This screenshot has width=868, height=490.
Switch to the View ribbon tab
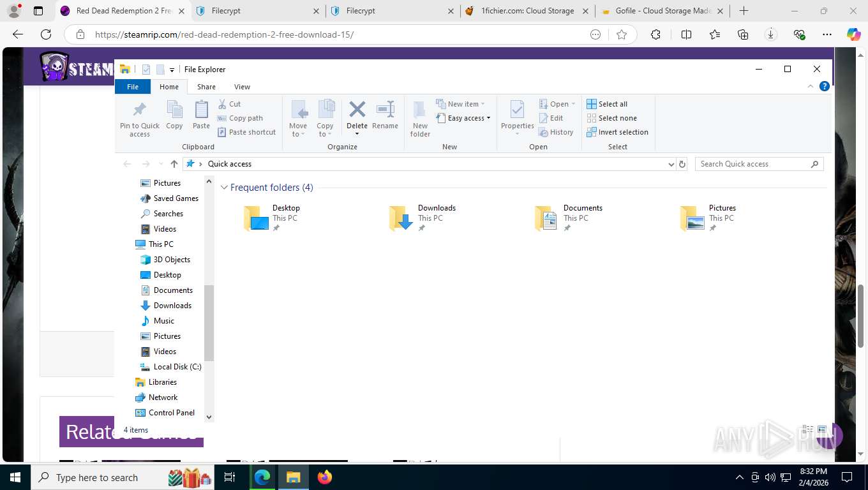pos(242,87)
